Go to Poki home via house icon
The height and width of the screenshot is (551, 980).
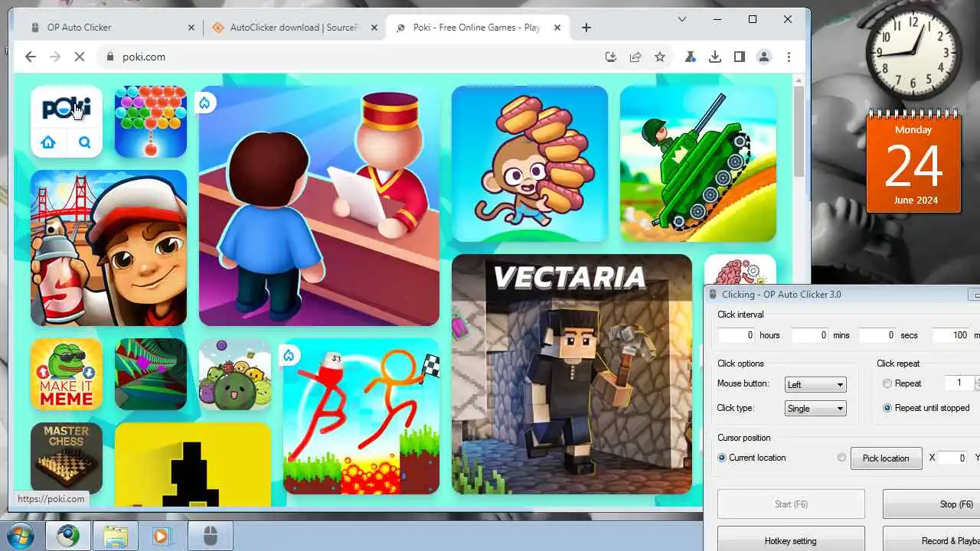pos(48,142)
